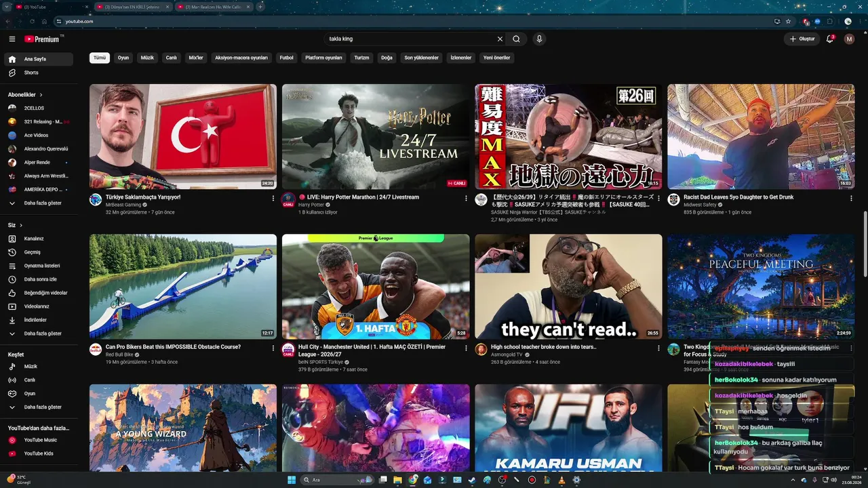Open options menu for SASUKE video

point(658,199)
